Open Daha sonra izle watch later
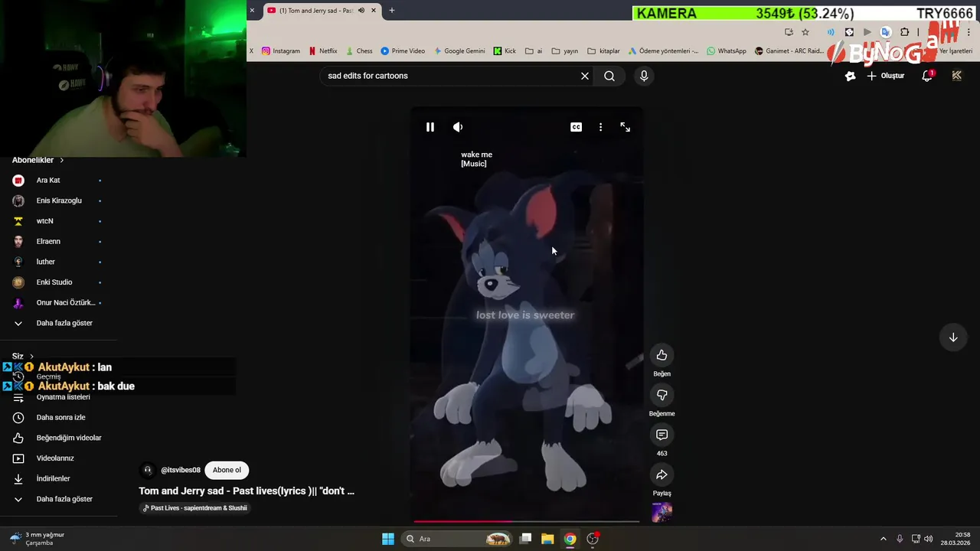The height and width of the screenshot is (551, 980). (x=58, y=417)
